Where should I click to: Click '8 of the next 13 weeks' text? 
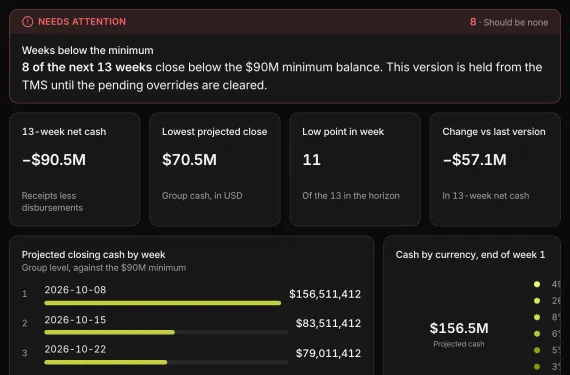[87, 67]
